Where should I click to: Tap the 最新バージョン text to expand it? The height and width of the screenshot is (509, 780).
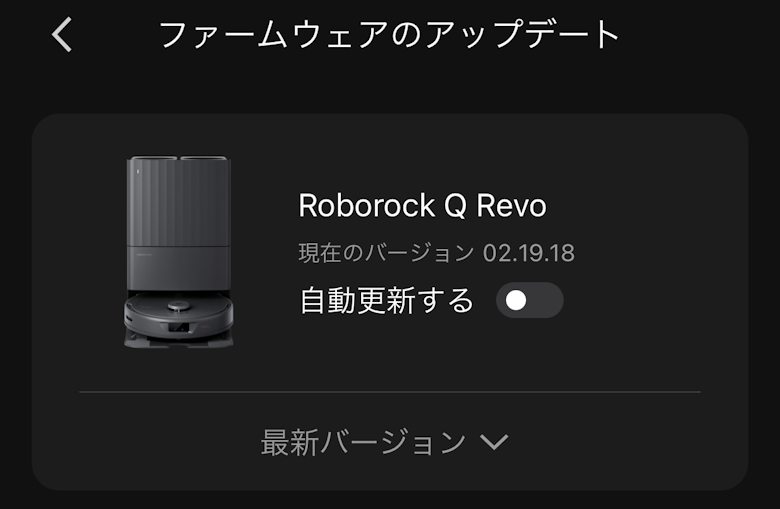coord(364,442)
